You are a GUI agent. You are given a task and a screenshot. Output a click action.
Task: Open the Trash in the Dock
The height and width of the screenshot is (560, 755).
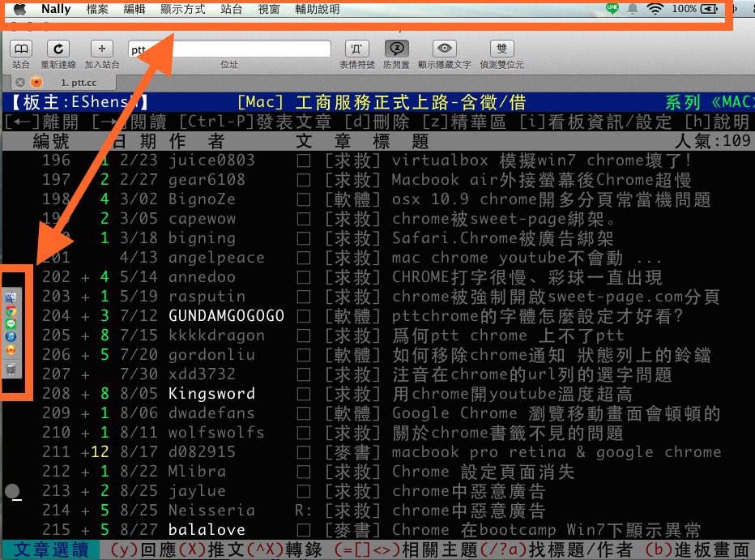11,370
